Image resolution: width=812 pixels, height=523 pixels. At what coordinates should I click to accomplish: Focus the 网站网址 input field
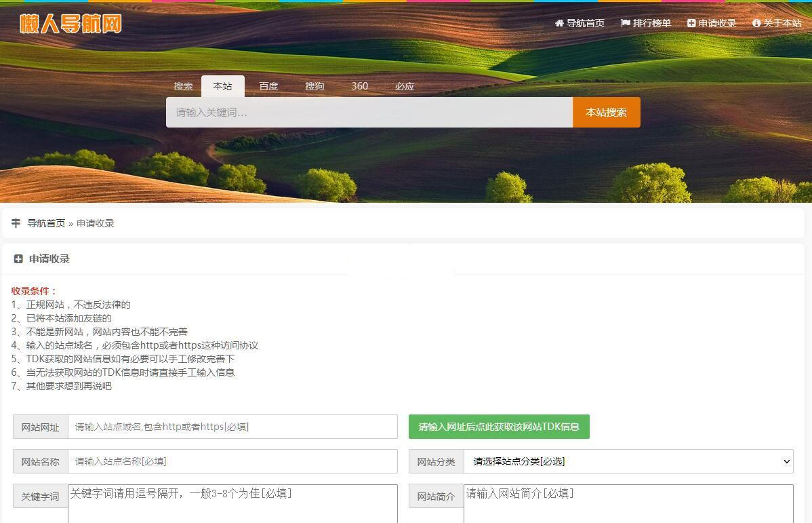232,427
